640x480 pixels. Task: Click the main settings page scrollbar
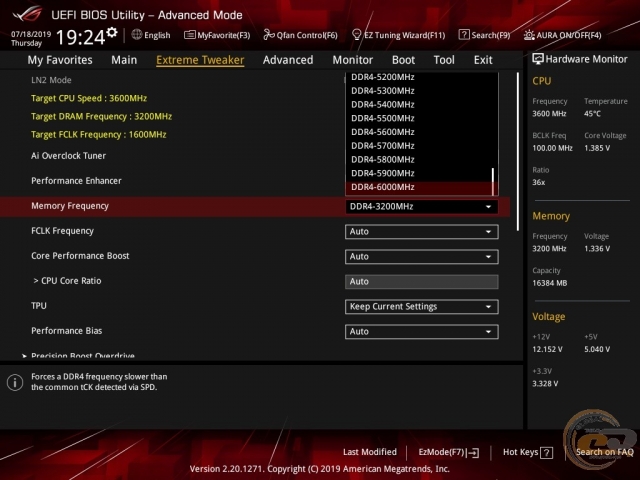click(x=518, y=151)
